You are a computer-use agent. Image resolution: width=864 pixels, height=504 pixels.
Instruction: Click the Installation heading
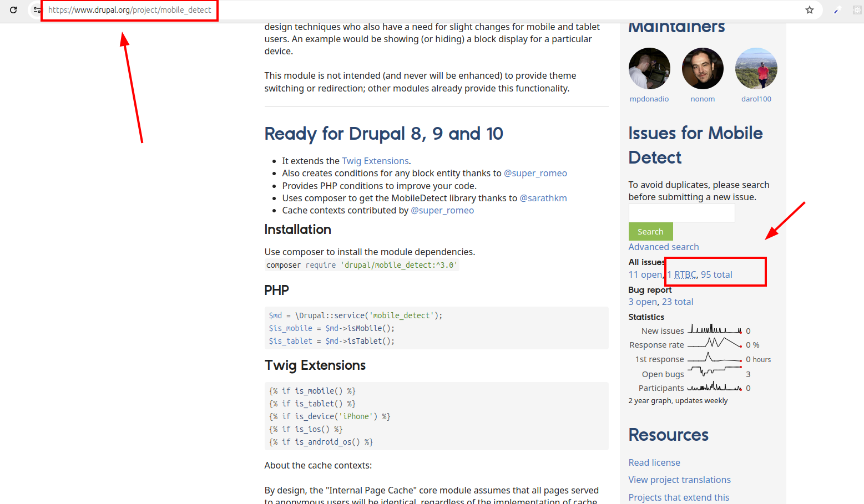[x=298, y=230]
